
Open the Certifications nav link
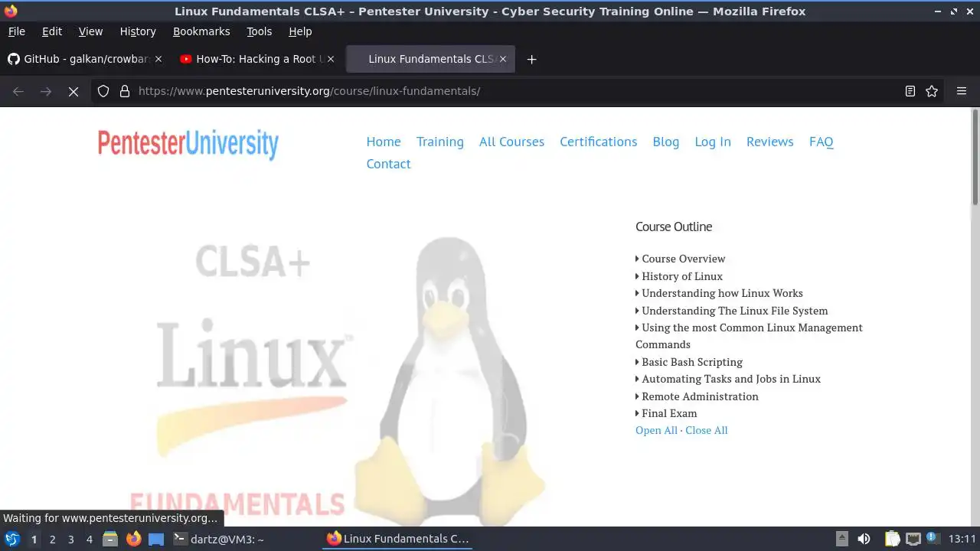598,142
